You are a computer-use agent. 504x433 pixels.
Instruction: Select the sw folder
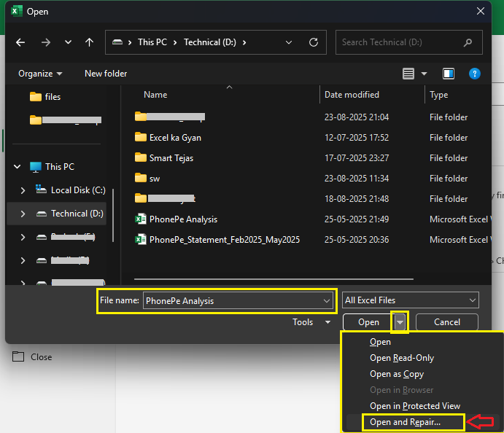tap(155, 179)
